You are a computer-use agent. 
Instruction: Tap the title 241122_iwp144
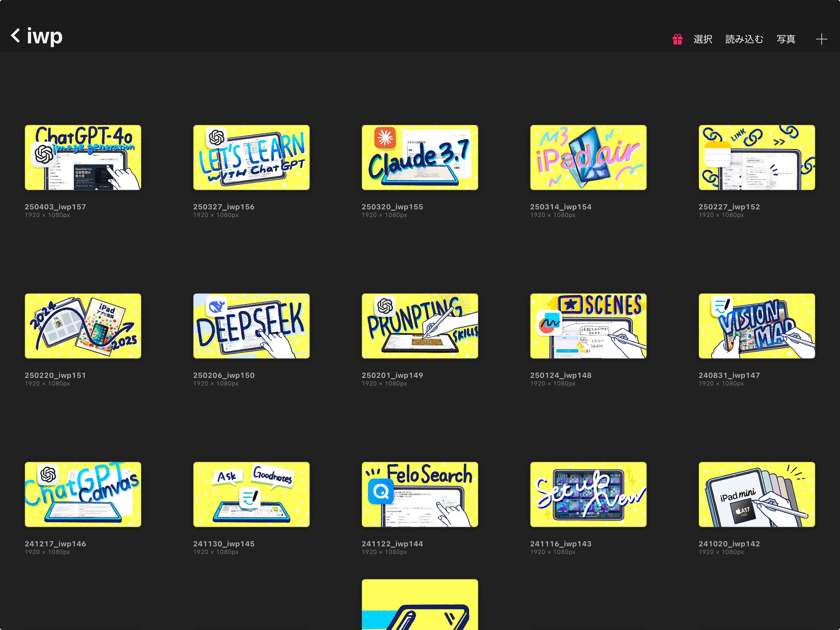click(x=392, y=544)
